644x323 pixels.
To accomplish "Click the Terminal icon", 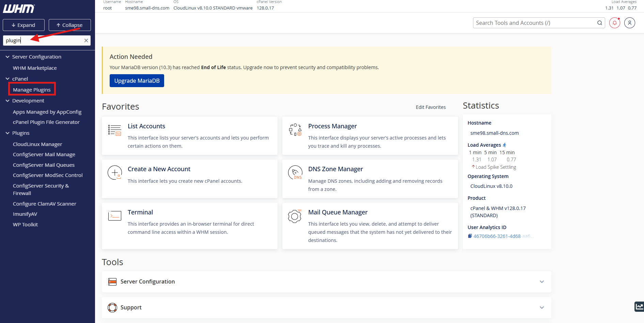I will [x=115, y=216].
